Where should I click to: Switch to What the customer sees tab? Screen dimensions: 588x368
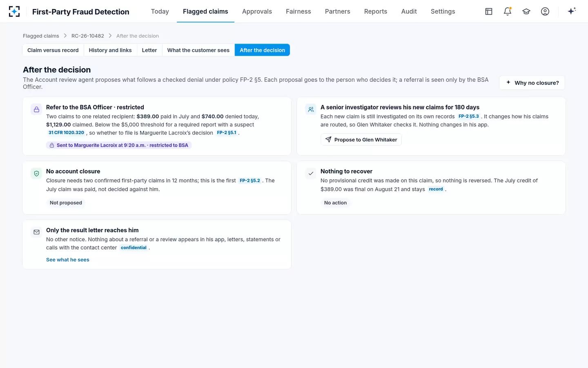click(x=198, y=50)
